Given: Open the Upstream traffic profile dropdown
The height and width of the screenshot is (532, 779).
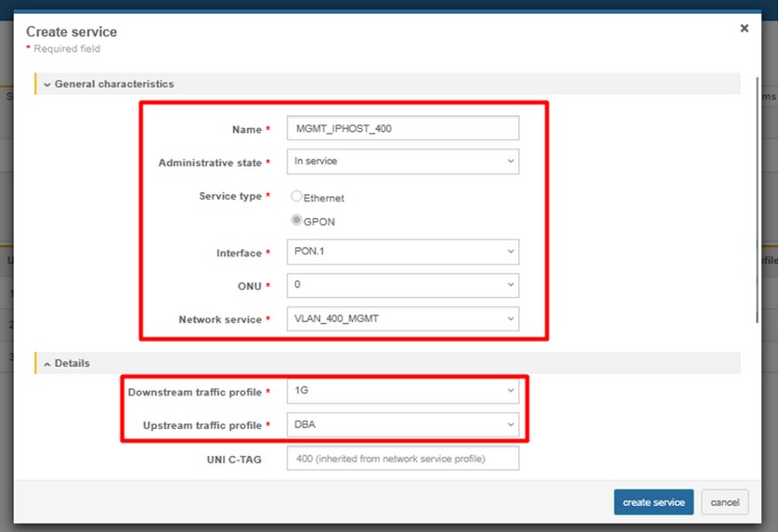Looking at the screenshot, I should tap(402, 425).
